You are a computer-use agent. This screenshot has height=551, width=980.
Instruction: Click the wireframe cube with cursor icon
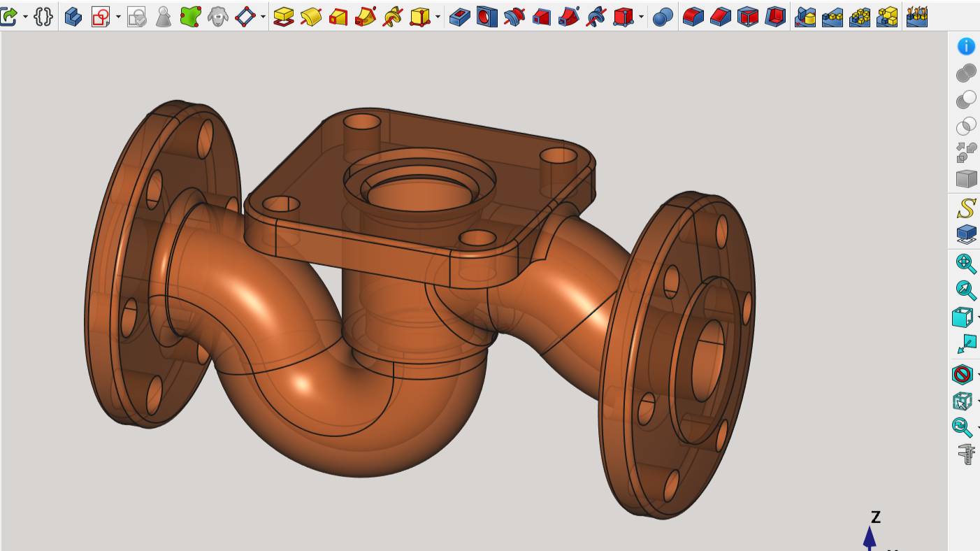(x=963, y=401)
